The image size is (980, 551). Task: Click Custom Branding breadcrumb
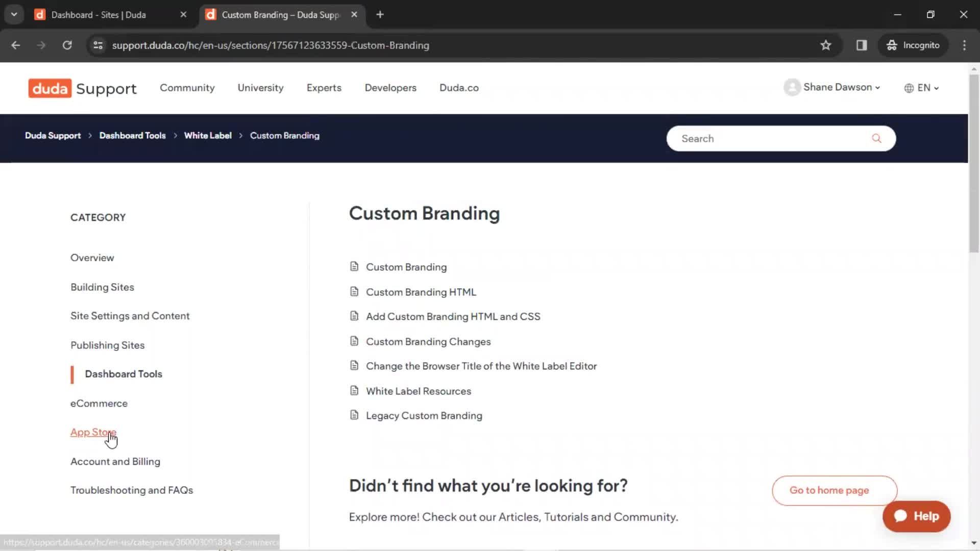pyautogui.click(x=285, y=136)
